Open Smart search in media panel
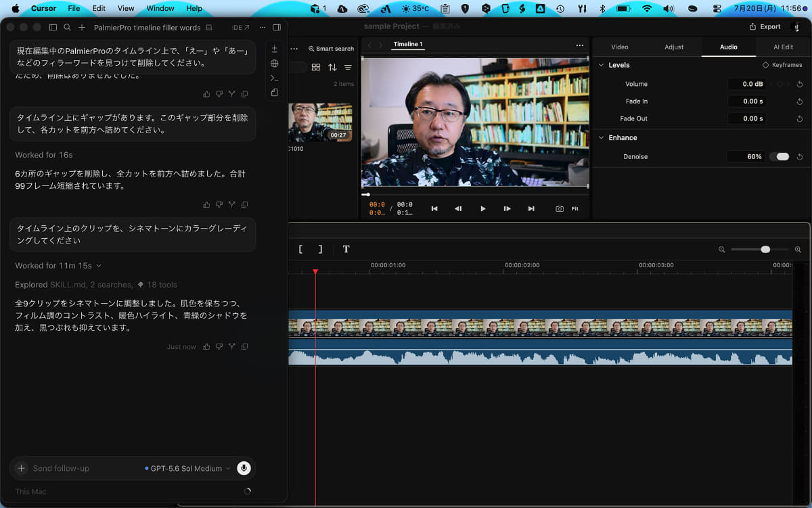Viewport: 812px width, 508px height. (331, 49)
